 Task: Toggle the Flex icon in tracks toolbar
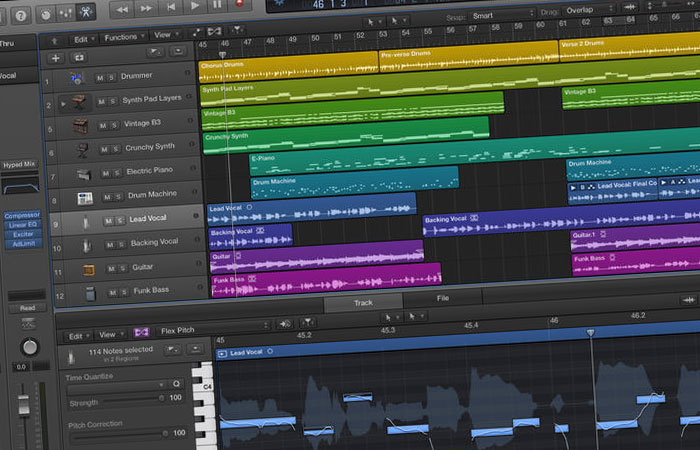[213, 32]
